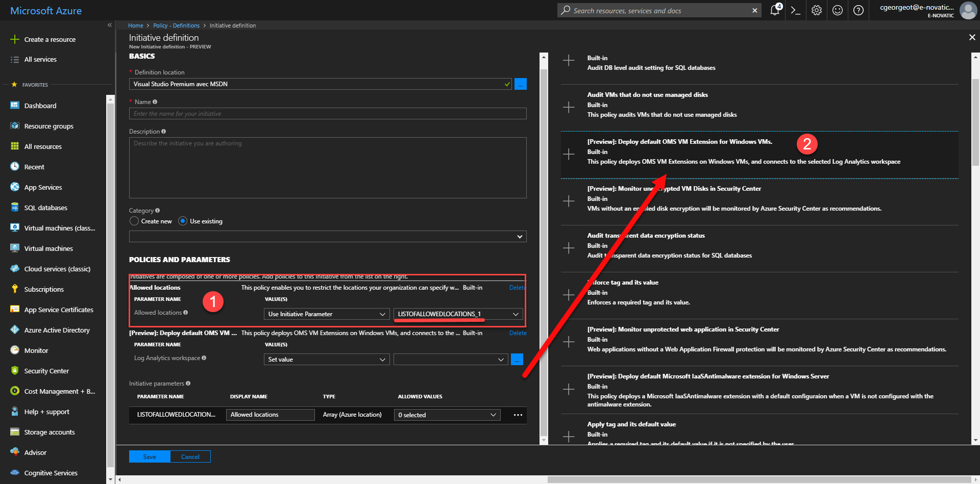Delete the Deploy default OMS VM policy

click(x=518, y=333)
